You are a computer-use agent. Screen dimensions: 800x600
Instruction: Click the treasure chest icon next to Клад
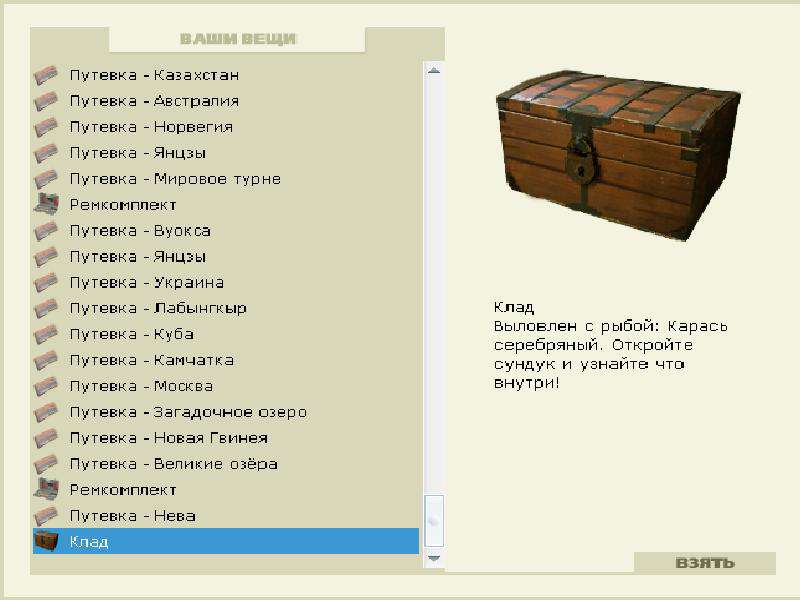[45, 542]
